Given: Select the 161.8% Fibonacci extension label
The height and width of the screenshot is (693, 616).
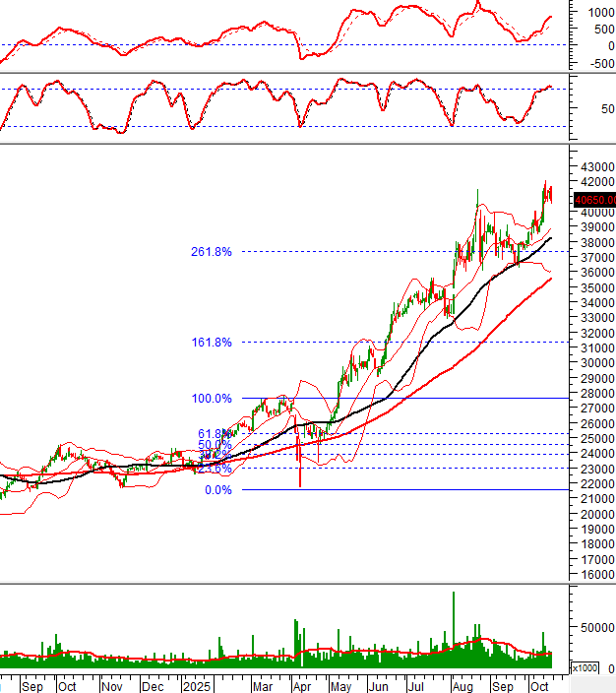Looking at the screenshot, I should tap(212, 343).
